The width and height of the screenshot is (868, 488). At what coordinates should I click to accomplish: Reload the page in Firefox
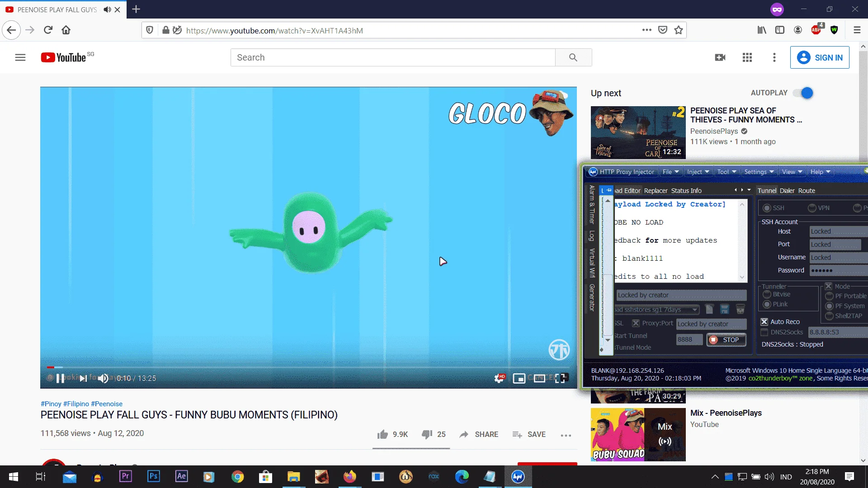(48, 30)
